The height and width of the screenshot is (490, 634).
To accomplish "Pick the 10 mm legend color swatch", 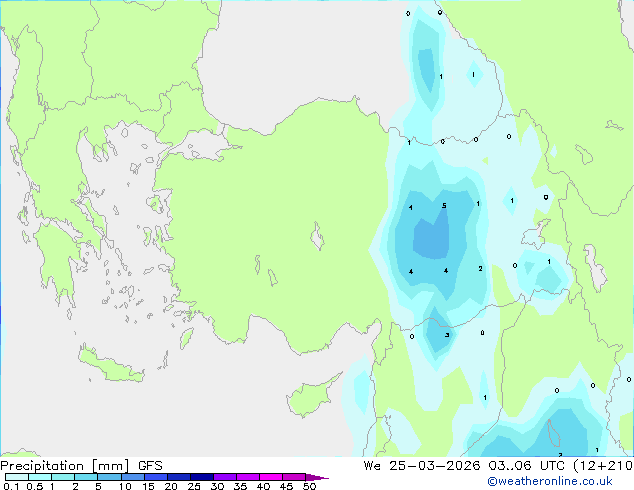I will click(x=132, y=477).
